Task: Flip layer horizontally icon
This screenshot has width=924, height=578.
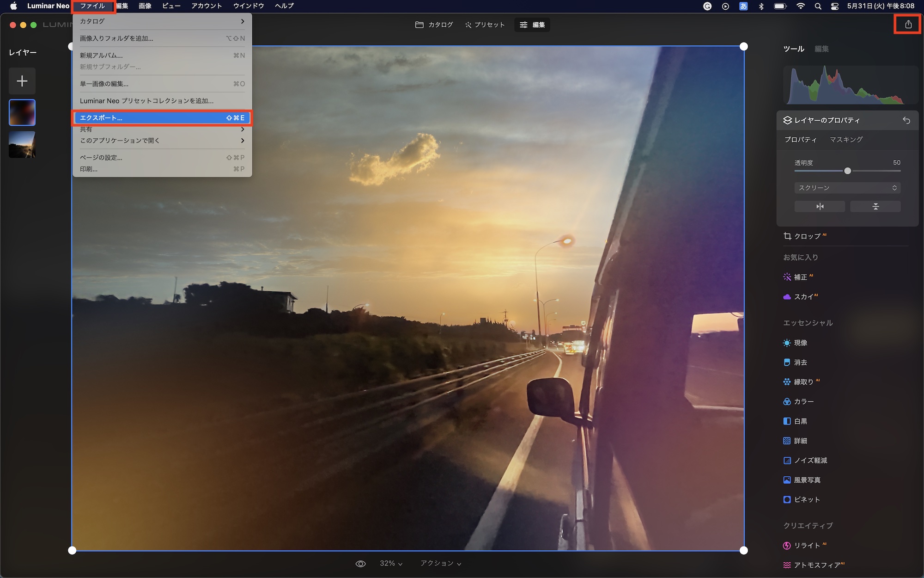Action: (x=820, y=206)
